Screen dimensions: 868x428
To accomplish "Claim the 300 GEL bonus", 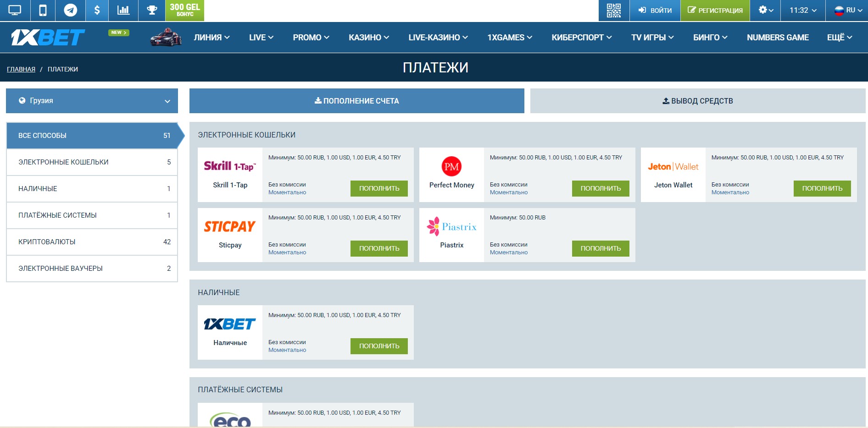I will 185,10.
